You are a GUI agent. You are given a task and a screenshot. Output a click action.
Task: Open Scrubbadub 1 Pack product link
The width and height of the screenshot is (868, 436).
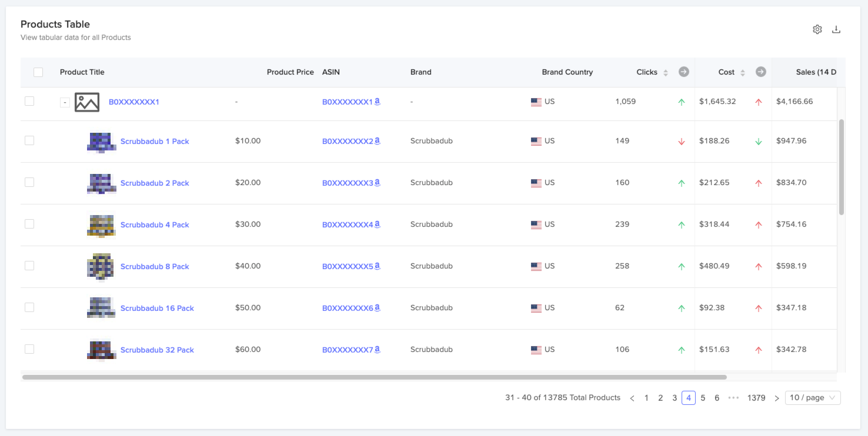[155, 142]
